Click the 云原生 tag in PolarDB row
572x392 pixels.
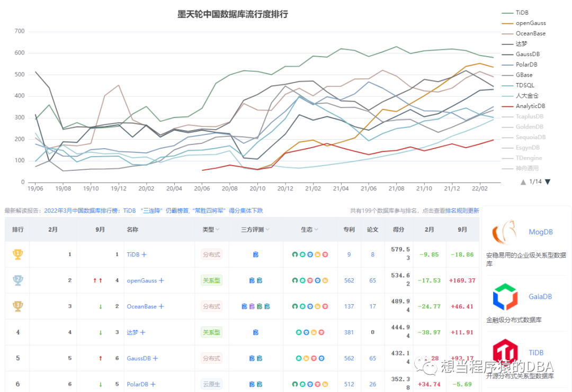211,384
